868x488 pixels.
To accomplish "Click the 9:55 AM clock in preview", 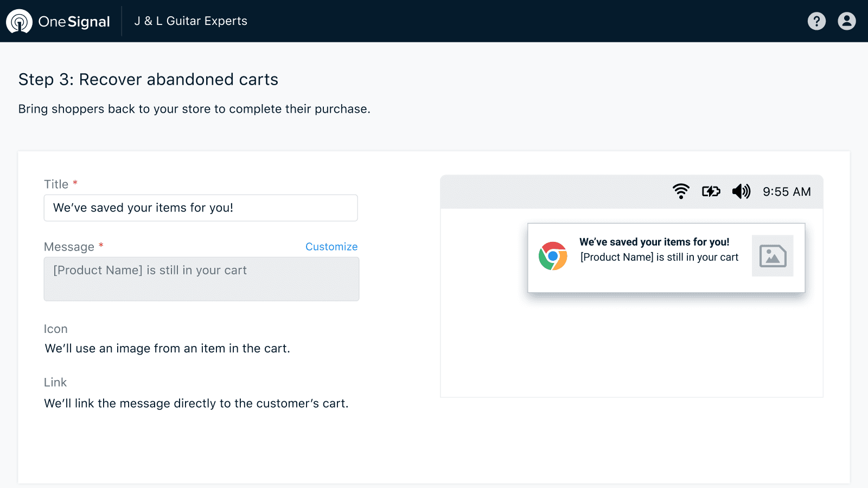I will tap(786, 191).
